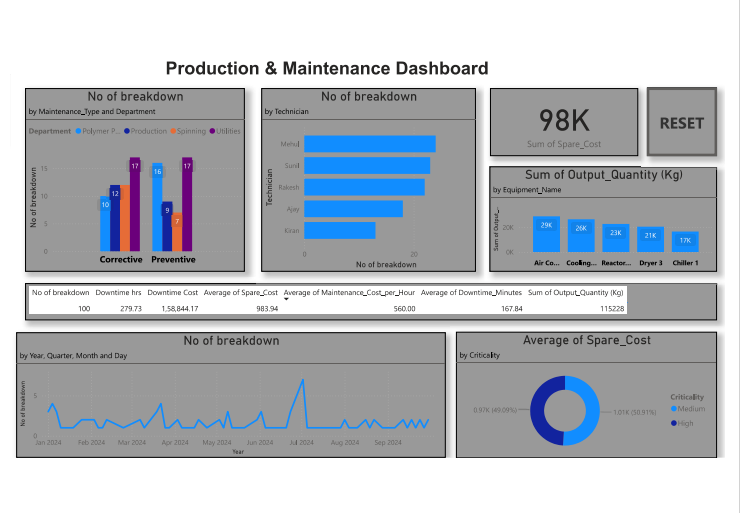740x513 pixels.
Task: Click the table value 167.84
Action: [512, 309]
